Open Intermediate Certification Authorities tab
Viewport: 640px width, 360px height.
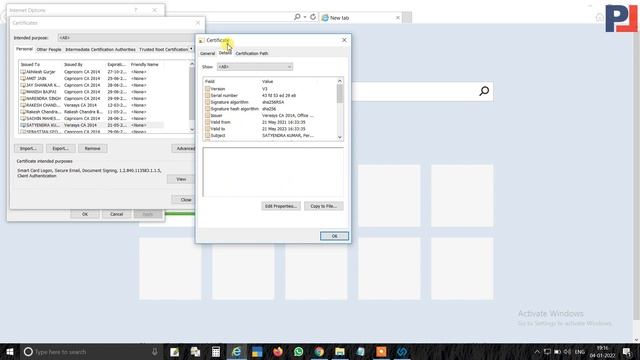tap(100, 49)
